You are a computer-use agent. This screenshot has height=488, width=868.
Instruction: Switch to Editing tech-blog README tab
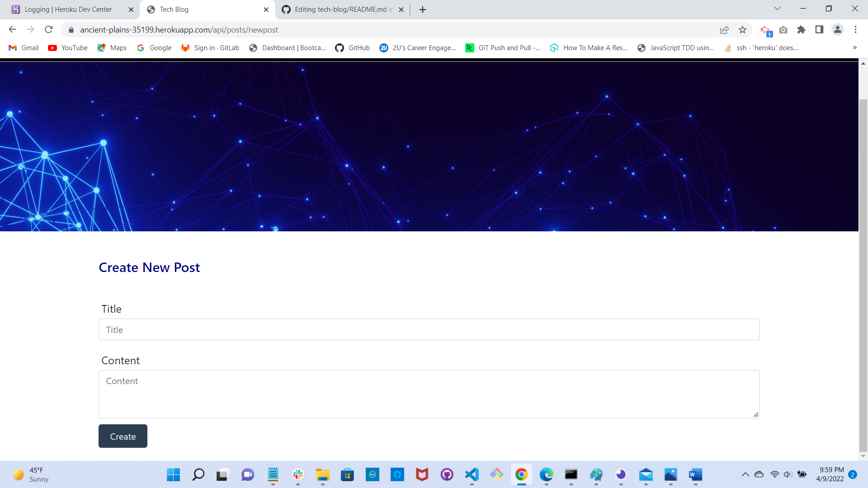tap(344, 9)
